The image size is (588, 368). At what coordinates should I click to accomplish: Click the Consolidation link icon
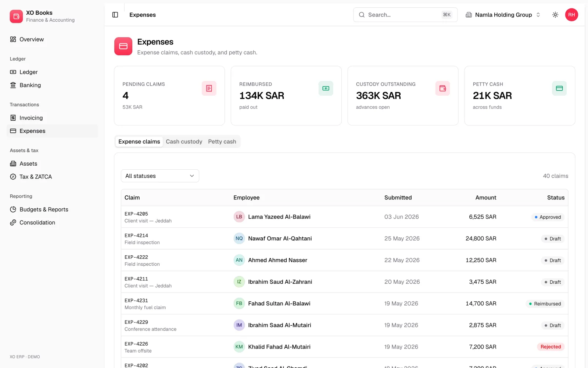(x=13, y=223)
